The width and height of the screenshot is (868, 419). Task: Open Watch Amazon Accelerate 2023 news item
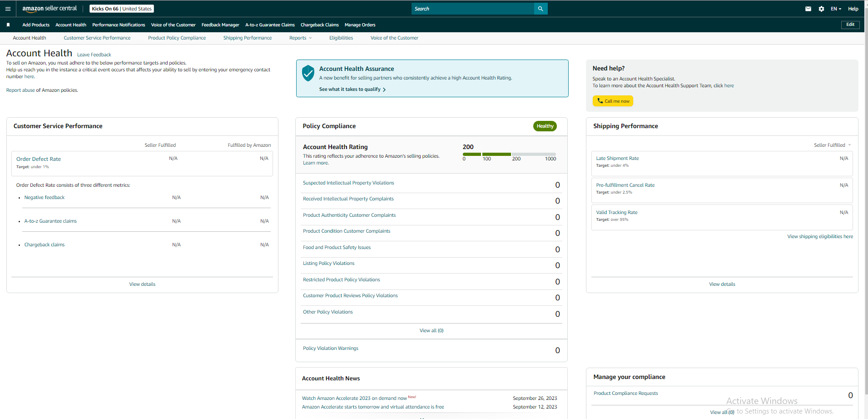[x=354, y=399]
